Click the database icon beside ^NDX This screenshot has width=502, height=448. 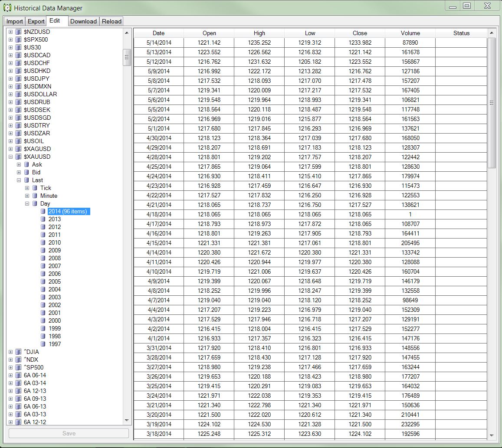[x=19, y=360]
